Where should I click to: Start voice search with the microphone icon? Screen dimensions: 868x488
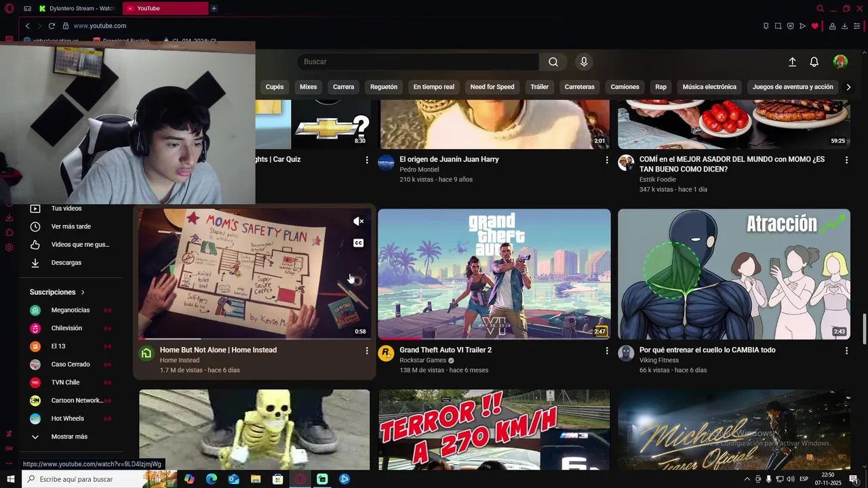tap(584, 62)
